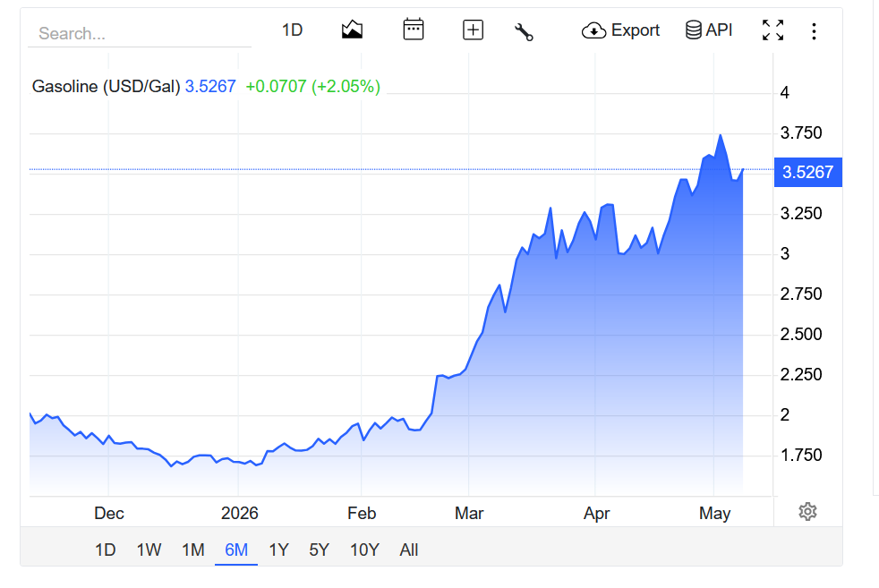Select the All time range

409,550
